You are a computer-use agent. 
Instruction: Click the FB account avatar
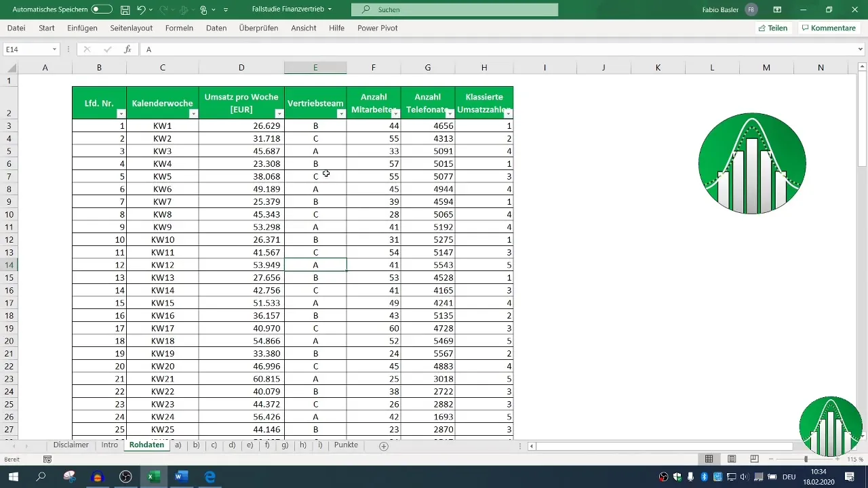click(751, 9)
